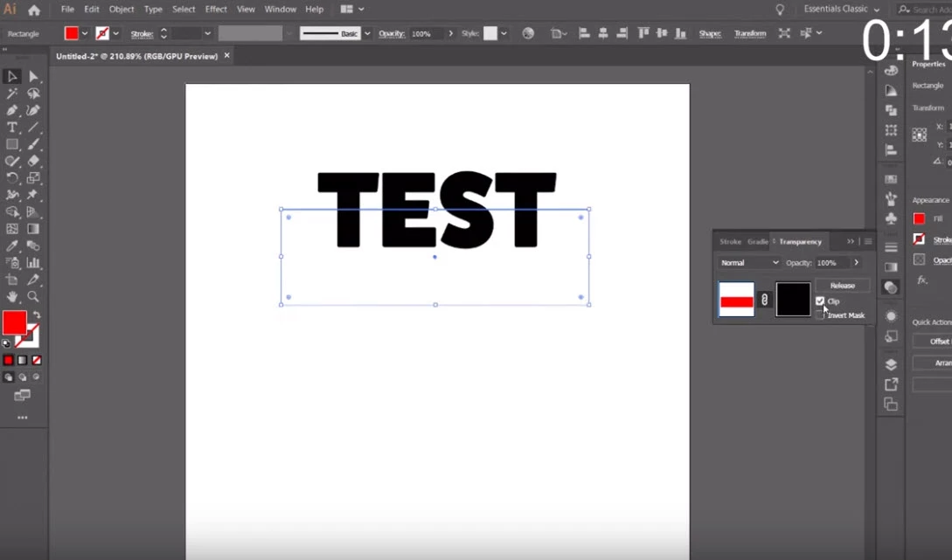Select the Rectangle tool in toolbox

(11, 144)
